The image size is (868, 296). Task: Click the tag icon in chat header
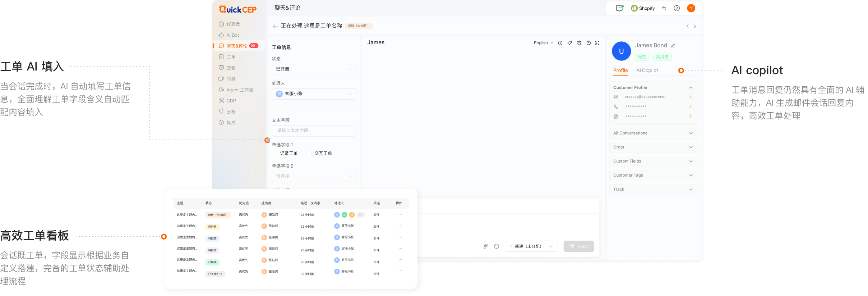(x=569, y=43)
